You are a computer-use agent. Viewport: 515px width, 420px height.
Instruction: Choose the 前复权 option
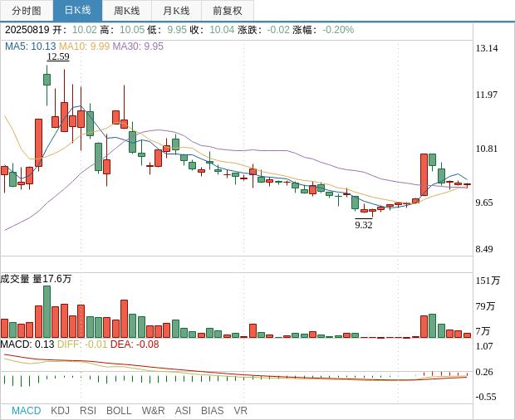click(x=228, y=11)
